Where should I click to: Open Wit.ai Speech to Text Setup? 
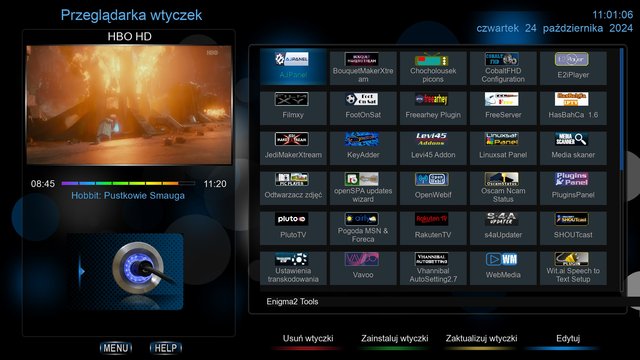pos(573,267)
